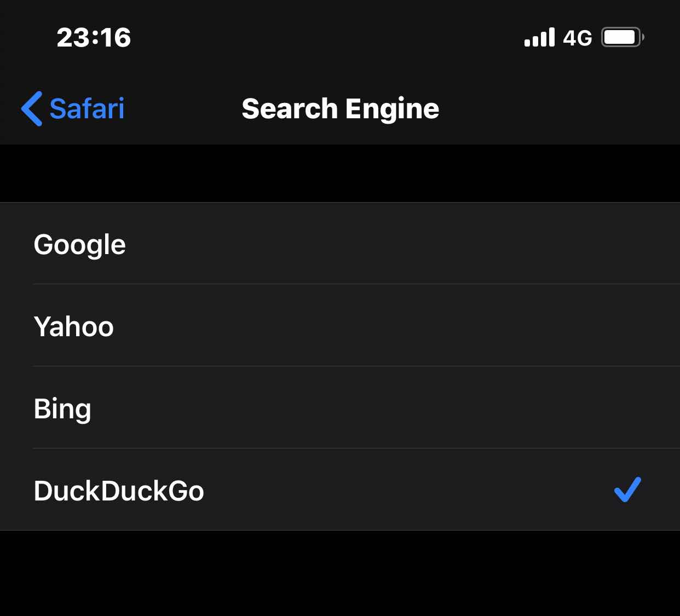Tap the blue back chevron arrow
Image resolution: width=680 pixels, height=616 pixels.
32,108
